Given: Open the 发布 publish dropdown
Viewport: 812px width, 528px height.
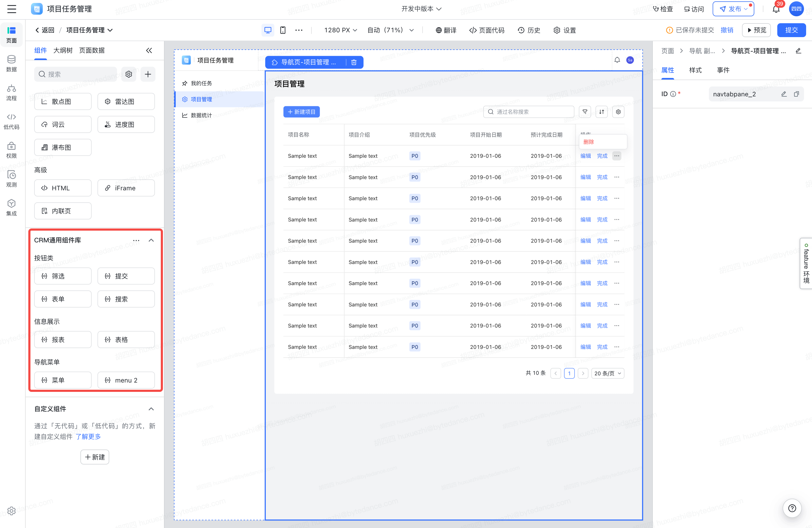Looking at the screenshot, I should click(733, 9).
